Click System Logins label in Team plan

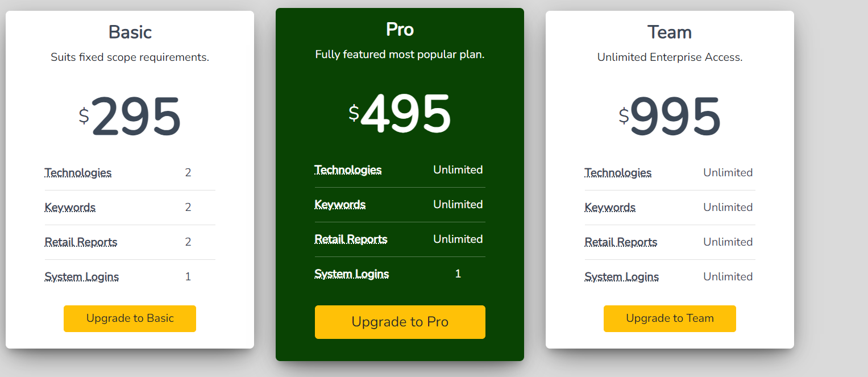pyautogui.click(x=622, y=277)
